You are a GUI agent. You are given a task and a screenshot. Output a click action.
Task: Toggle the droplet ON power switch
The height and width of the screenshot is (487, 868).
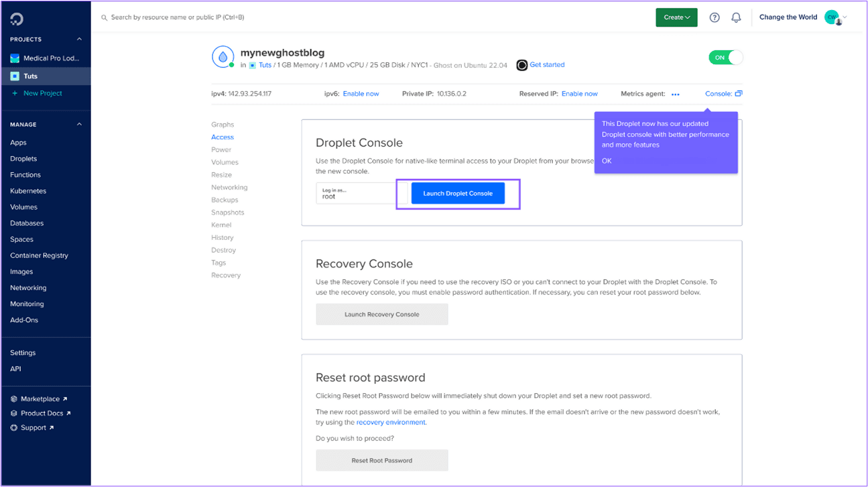[726, 58]
